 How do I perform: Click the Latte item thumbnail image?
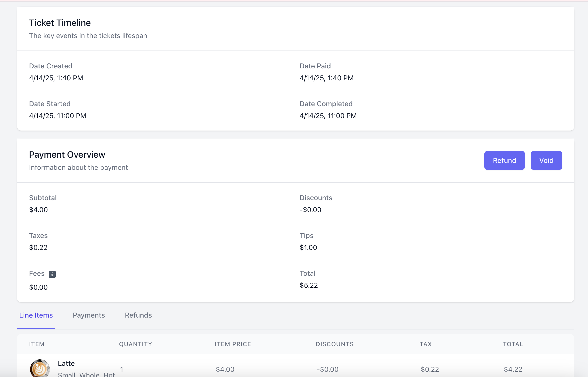(x=40, y=369)
